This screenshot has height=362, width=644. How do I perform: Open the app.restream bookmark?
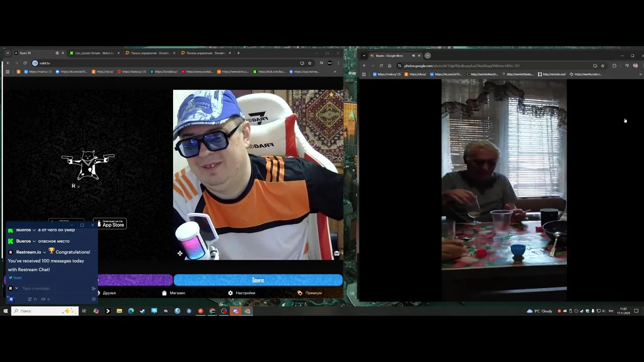[x=304, y=71]
